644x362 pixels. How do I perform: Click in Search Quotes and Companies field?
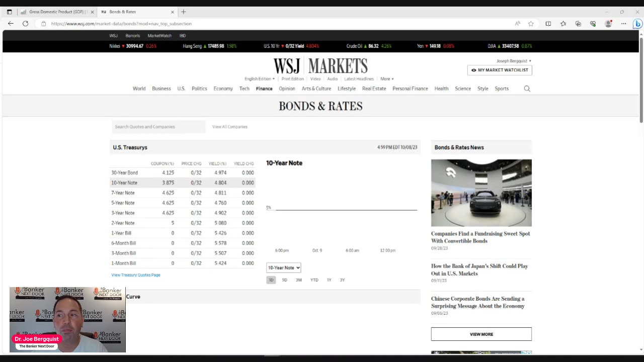click(158, 127)
